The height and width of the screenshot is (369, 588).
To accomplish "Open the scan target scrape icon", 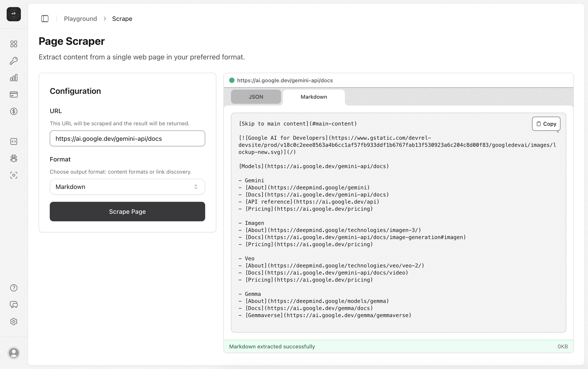I will [x=14, y=175].
